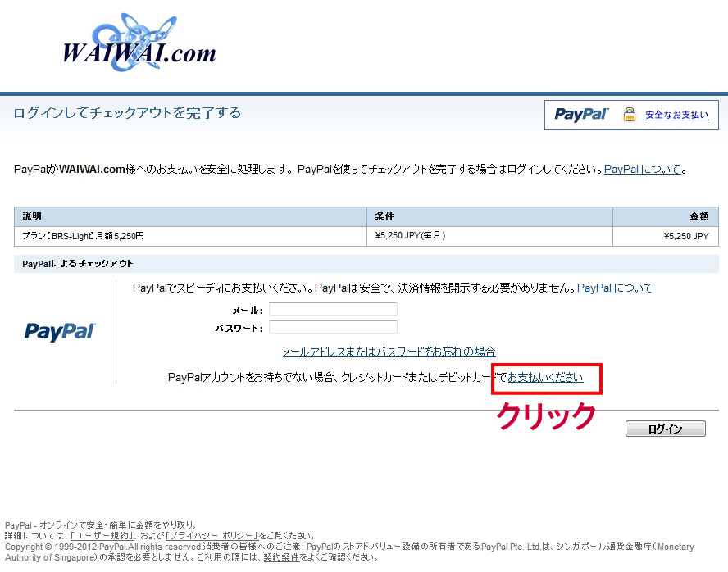Click お支払いください credit card link
728x572 pixels.
click(545, 377)
